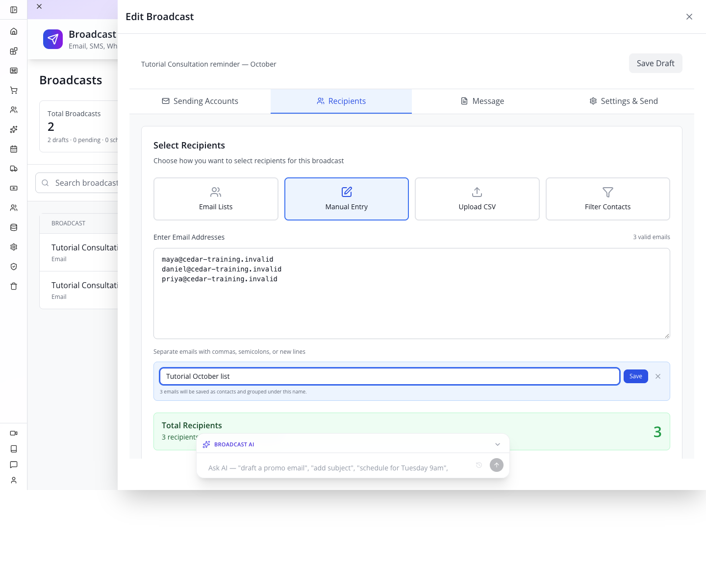Focus the Tutorial October list name field
This screenshot has width=706, height=588.
pyautogui.click(x=390, y=376)
